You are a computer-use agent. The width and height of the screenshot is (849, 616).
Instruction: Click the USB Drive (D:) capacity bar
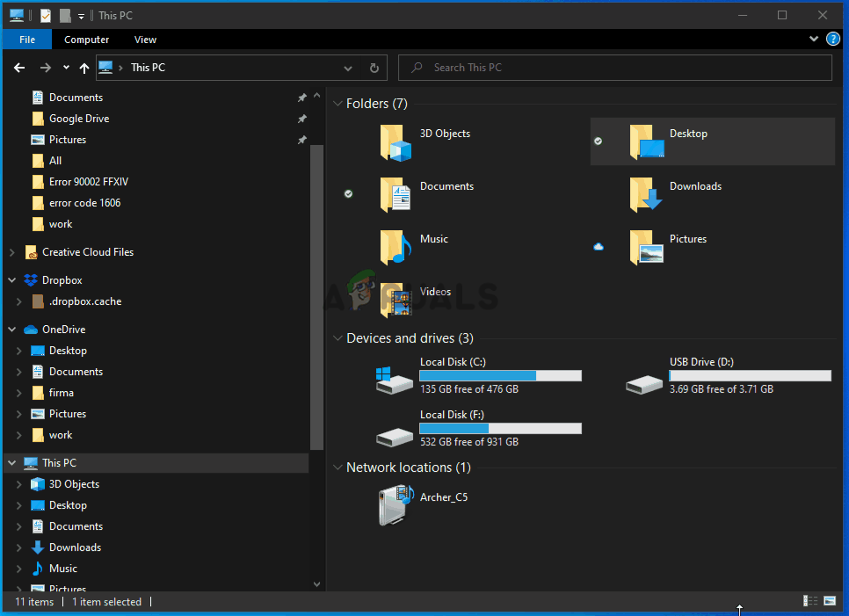point(750,375)
